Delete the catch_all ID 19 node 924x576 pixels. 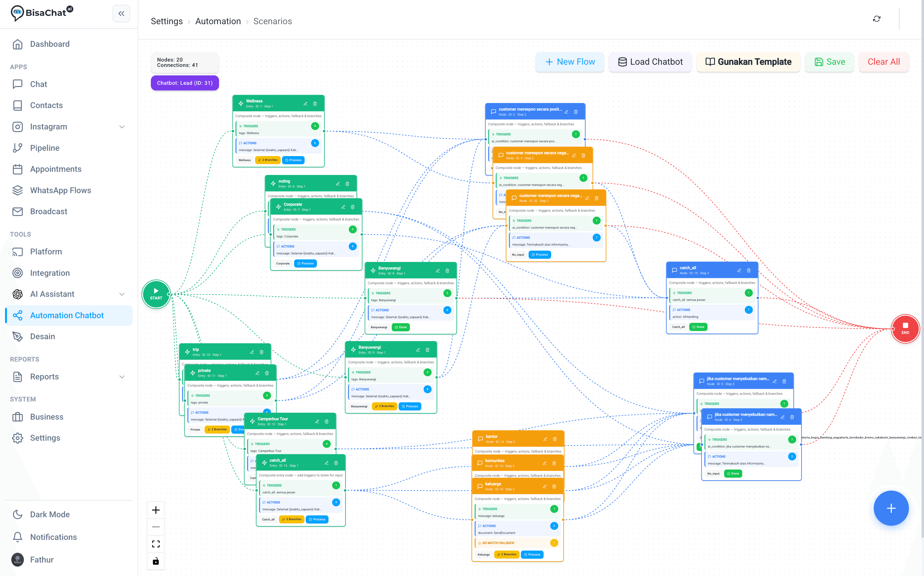point(749,270)
